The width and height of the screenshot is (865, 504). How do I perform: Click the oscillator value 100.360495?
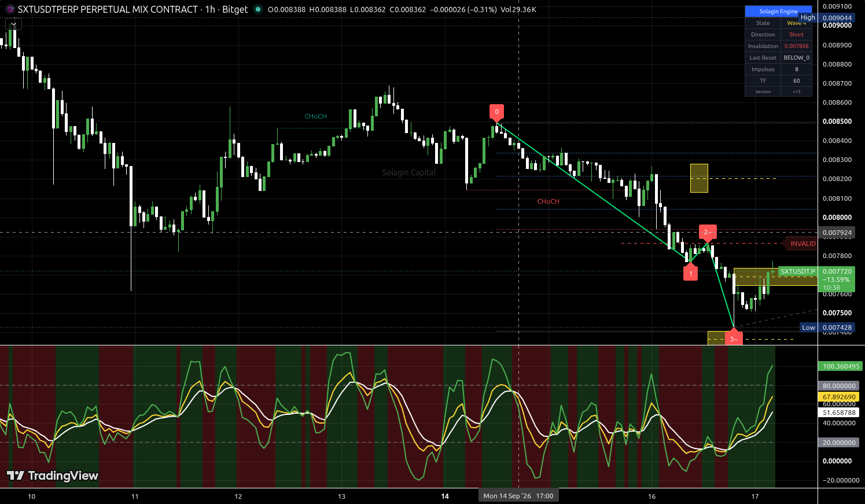click(841, 366)
